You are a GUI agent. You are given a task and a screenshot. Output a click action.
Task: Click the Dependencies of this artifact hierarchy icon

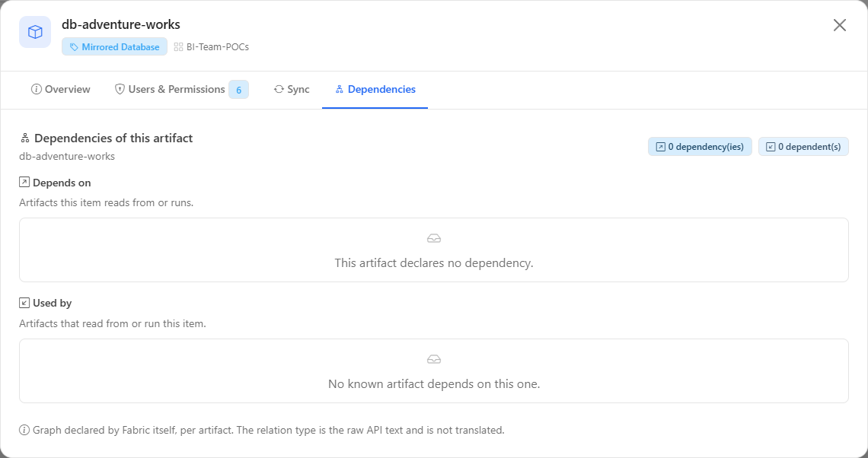pyautogui.click(x=25, y=138)
